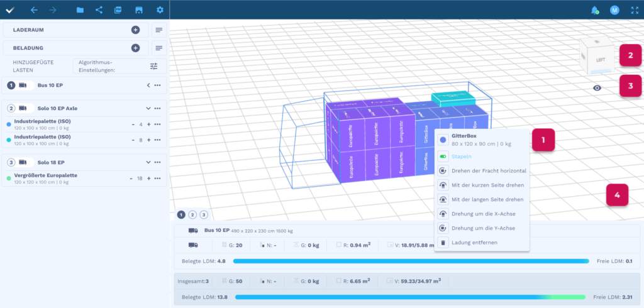The width and height of the screenshot is (644, 308).
Task: Click the Insgesamt Belegte LDM progress bar
Action: tap(410, 297)
